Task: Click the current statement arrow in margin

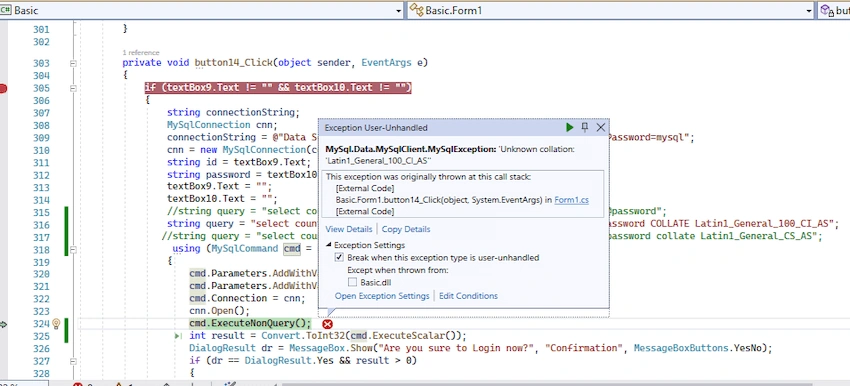Action: 3,324
